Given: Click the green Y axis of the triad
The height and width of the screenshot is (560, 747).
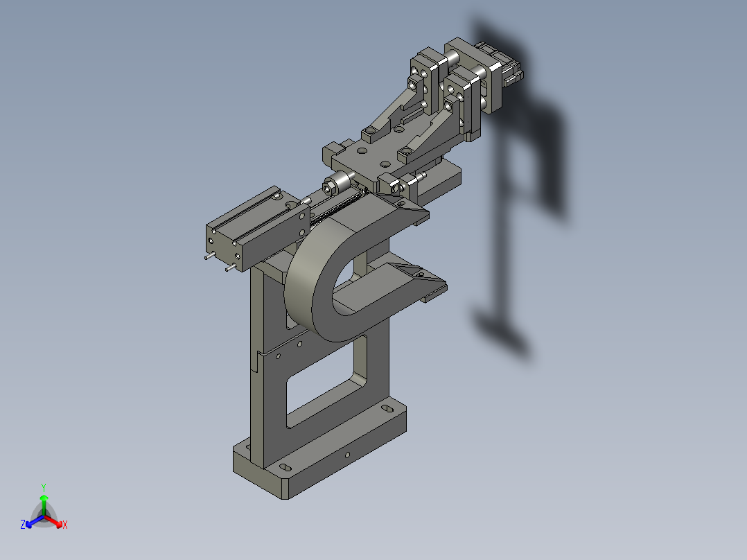Looking at the screenshot, I should click(44, 505).
